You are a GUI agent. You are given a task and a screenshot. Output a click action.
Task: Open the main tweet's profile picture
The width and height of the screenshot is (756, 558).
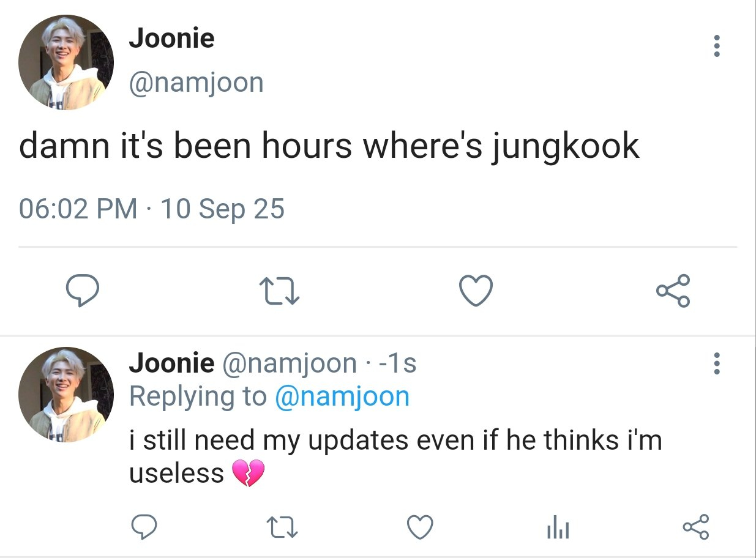(66, 62)
